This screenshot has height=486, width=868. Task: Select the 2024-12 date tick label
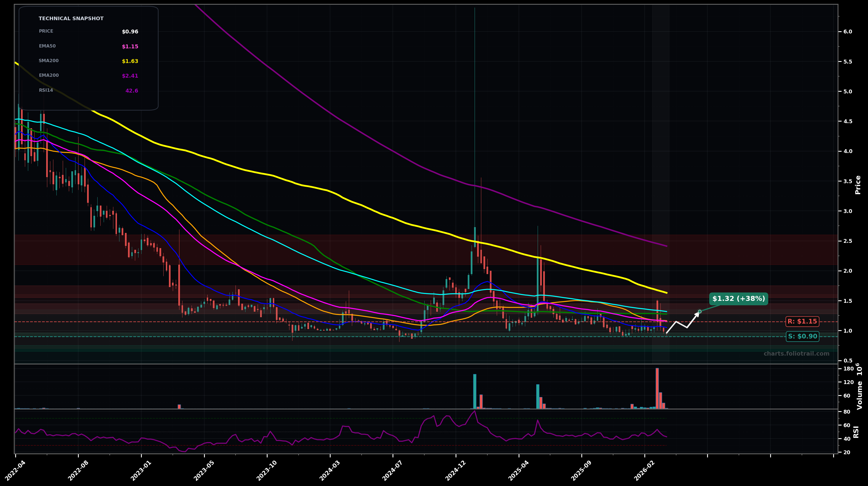click(456, 471)
